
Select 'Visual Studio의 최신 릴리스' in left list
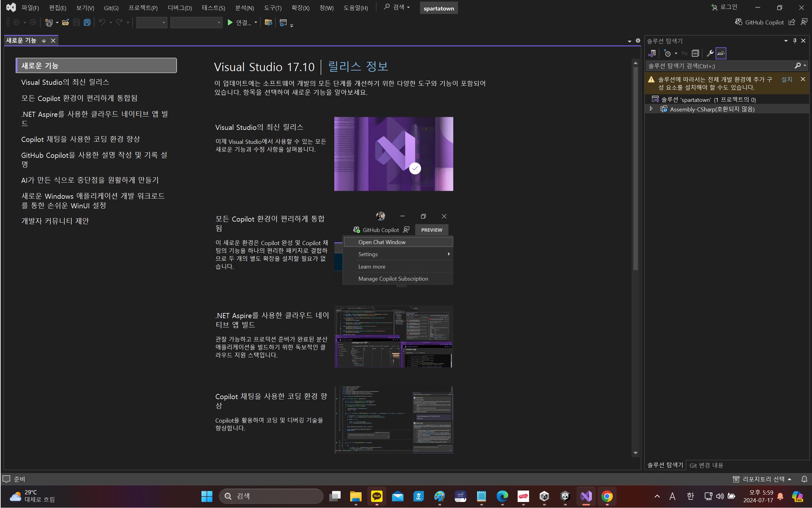[65, 82]
